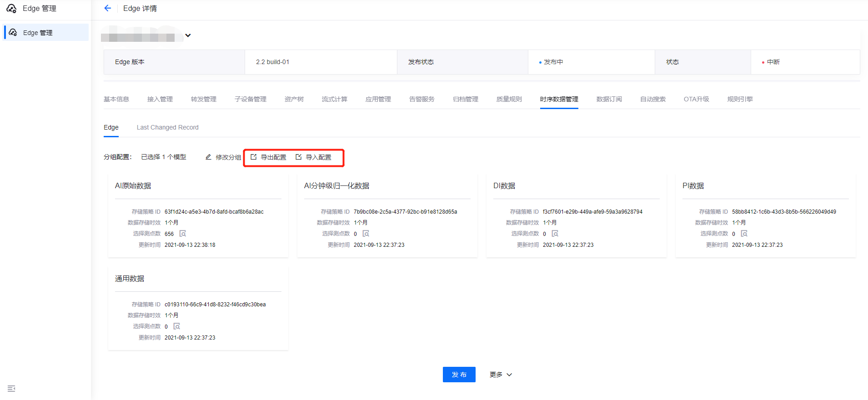Click the 导出配置 export icon
This screenshot has width=868, height=400.
[254, 157]
